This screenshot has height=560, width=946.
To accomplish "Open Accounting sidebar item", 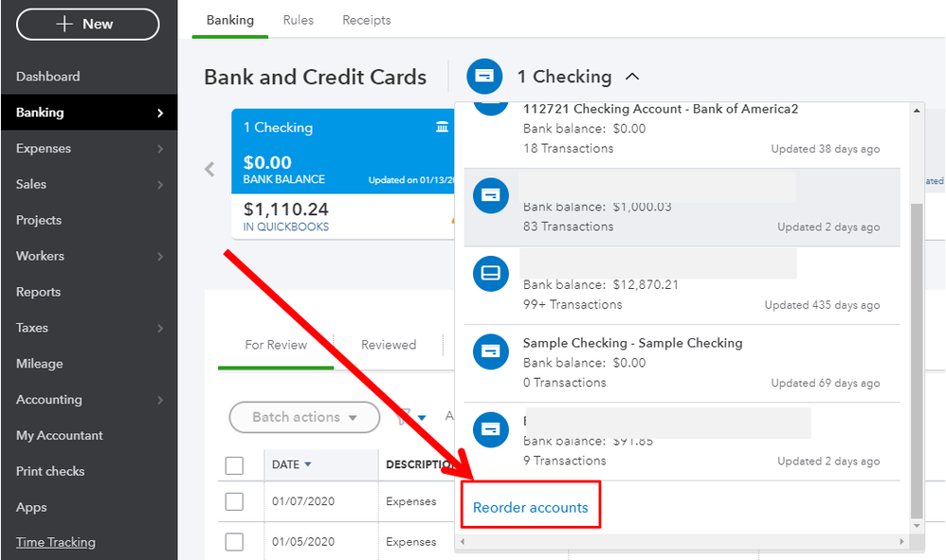I will pos(49,400).
